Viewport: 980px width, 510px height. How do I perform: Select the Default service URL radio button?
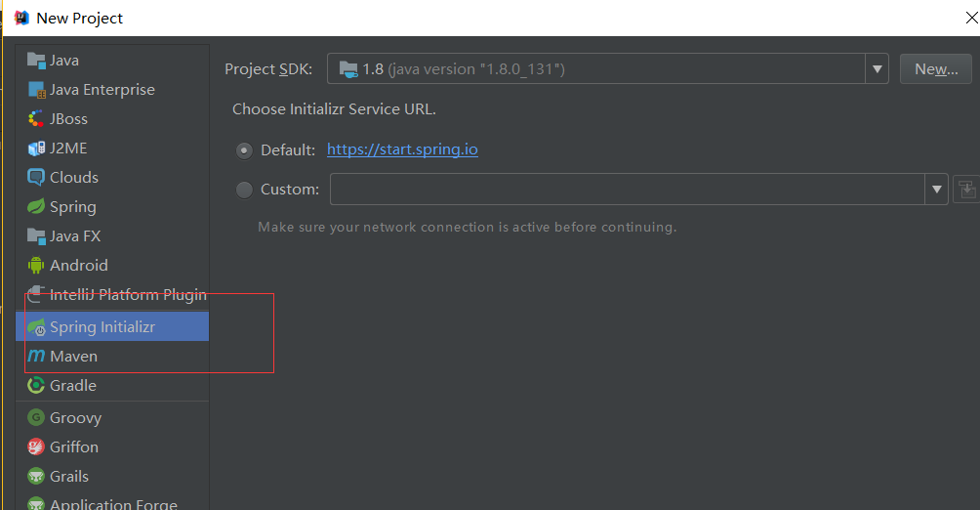pyautogui.click(x=244, y=150)
